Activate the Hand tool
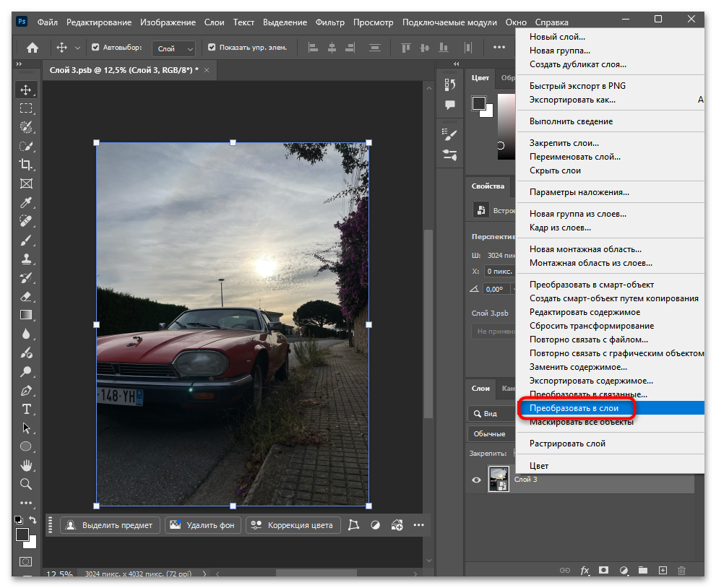 pyautogui.click(x=26, y=465)
